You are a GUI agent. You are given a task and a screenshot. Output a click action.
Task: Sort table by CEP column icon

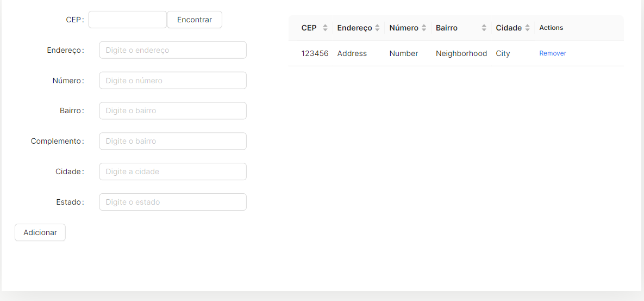[x=326, y=28]
